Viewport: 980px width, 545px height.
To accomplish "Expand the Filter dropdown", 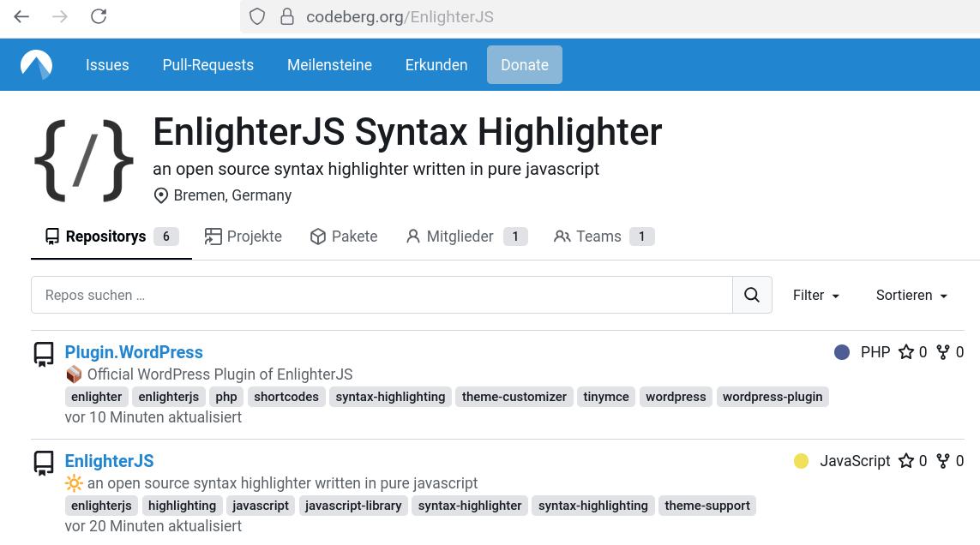I will pos(815,295).
